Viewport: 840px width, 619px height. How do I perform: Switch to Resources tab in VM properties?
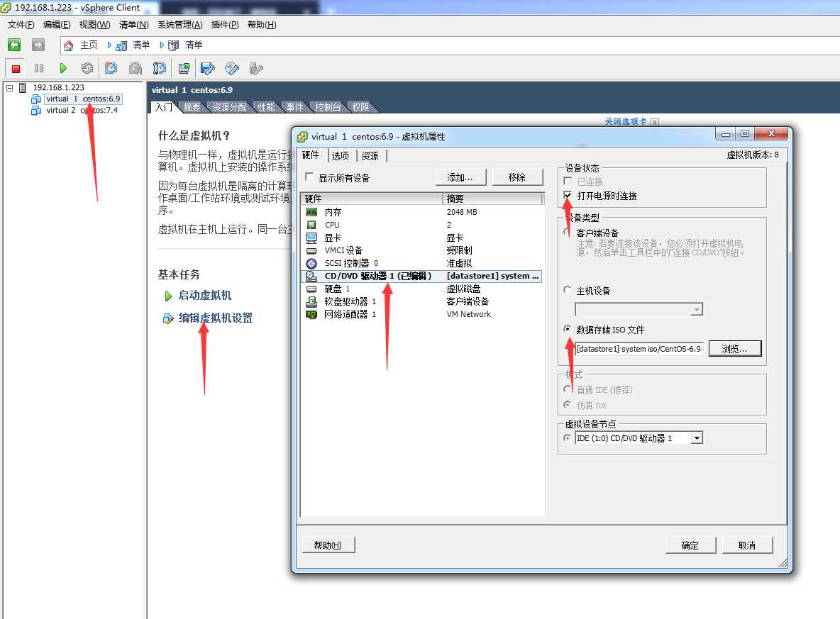370,156
